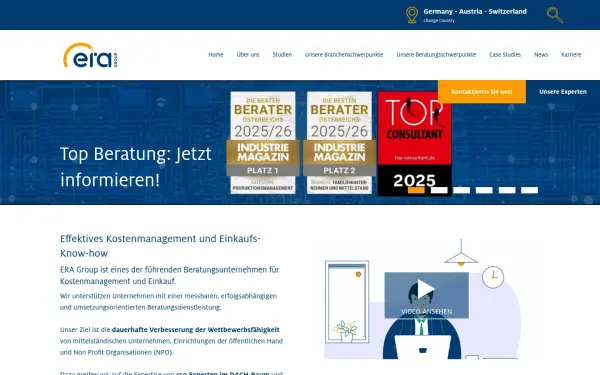Open the Über uns menu
The height and width of the screenshot is (375, 600).
[x=248, y=55]
